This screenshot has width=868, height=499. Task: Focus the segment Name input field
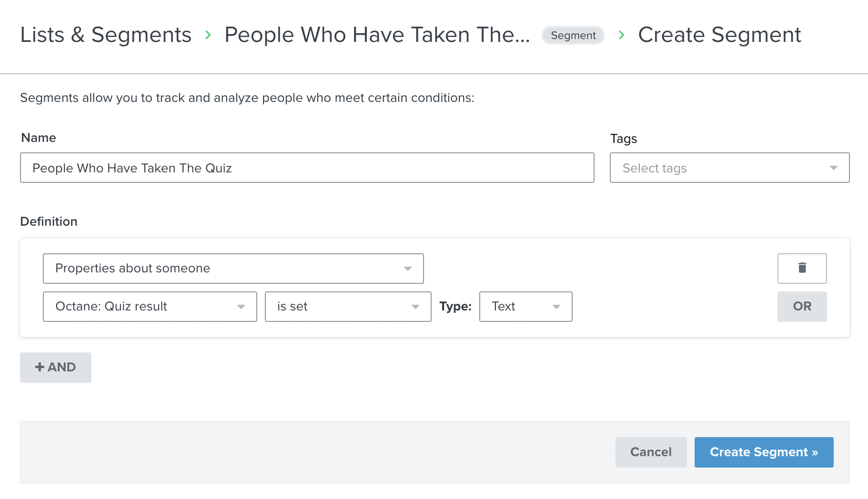(x=307, y=168)
